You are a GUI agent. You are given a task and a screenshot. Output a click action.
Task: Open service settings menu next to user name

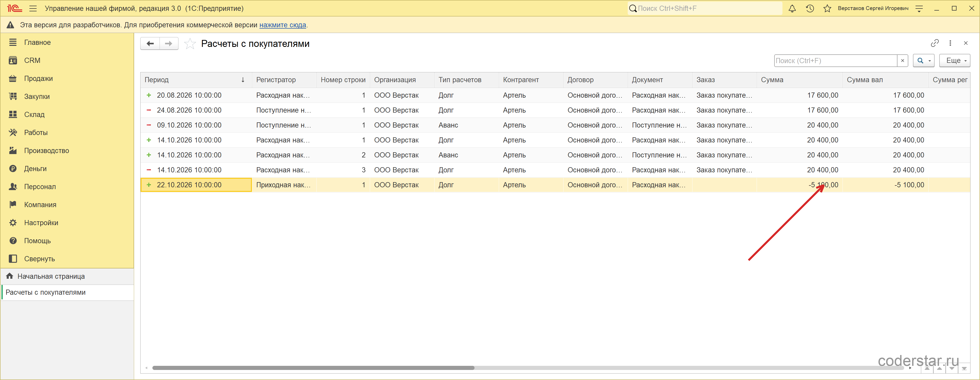pyautogui.click(x=919, y=8)
